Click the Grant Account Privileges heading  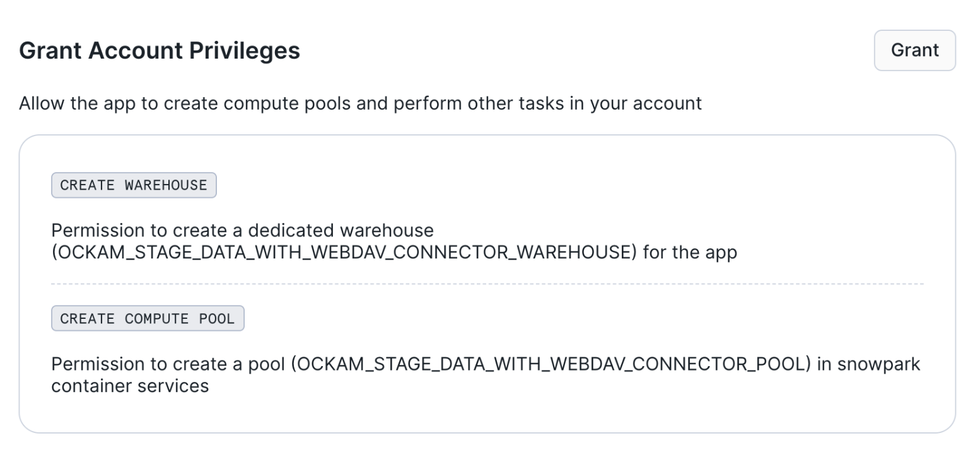click(160, 50)
